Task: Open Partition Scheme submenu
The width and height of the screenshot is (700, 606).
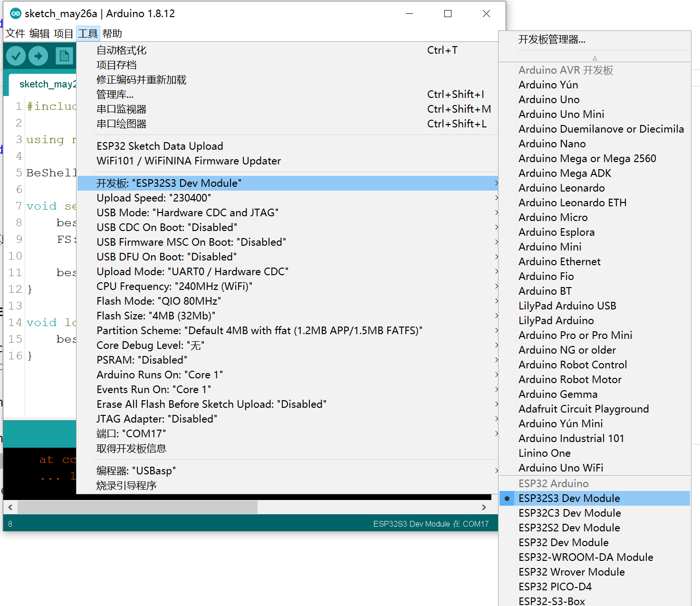Action: (x=288, y=331)
